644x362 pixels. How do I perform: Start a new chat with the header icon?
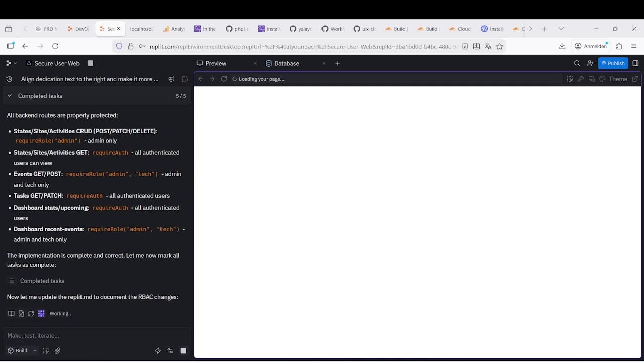[x=185, y=79]
